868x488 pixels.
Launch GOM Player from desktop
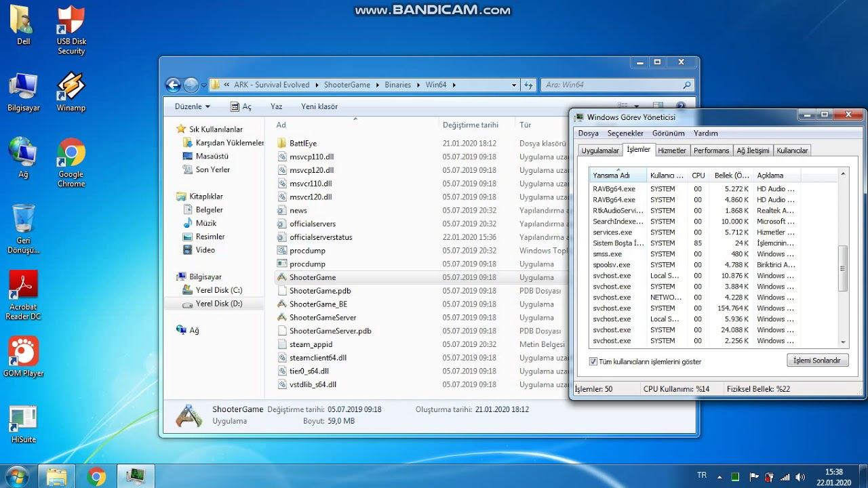click(23, 352)
